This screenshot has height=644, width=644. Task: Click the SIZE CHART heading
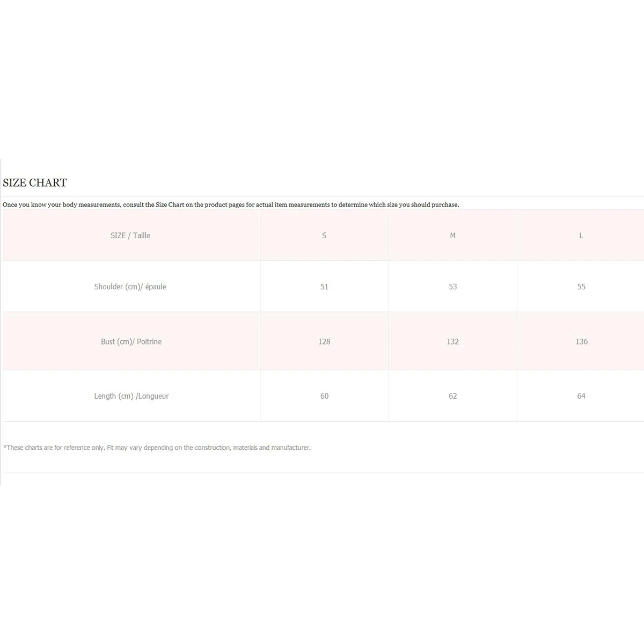(x=35, y=183)
